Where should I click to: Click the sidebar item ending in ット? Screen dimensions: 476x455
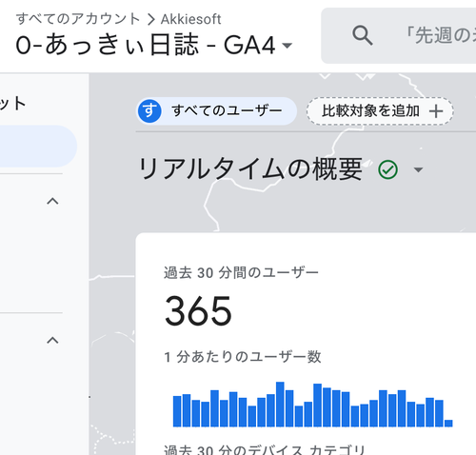pyautogui.click(x=12, y=104)
